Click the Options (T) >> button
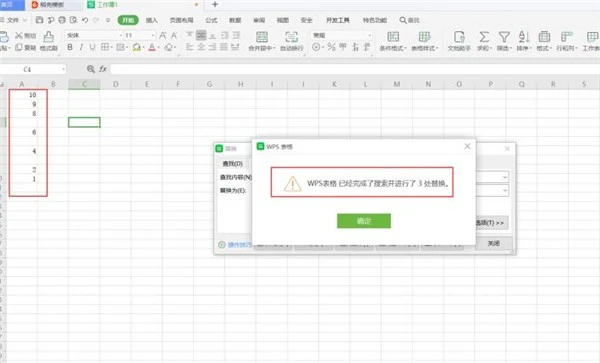This screenshot has height=363, width=600. coord(491,223)
